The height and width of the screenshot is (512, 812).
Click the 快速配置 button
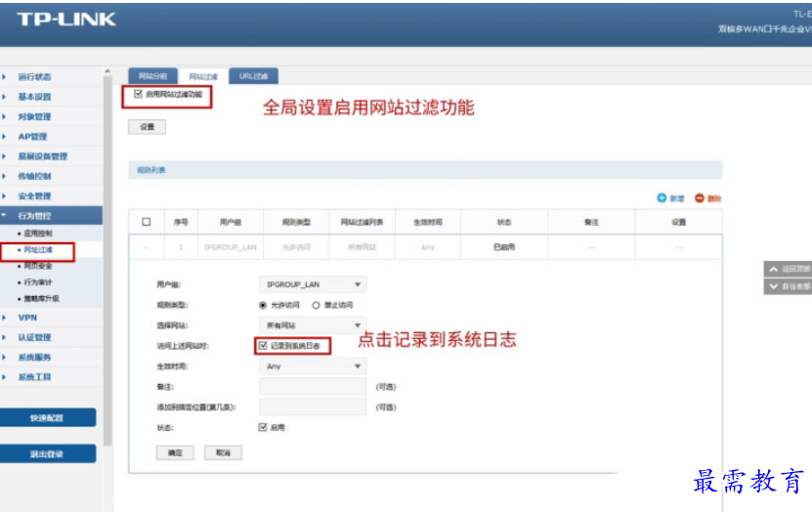[47, 417]
